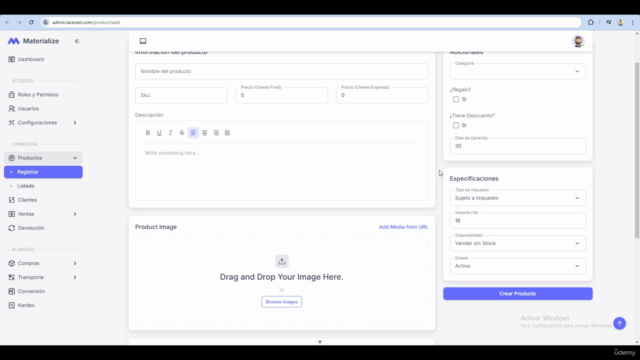This screenshot has width=640, height=360.
Task: Click the Ventas icon in sidebar
Action: click(11, 214)
